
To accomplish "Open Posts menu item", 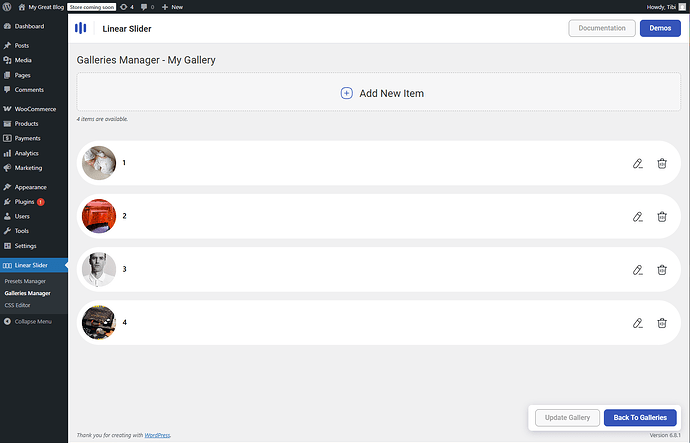I will pyautogui.click(x=34, y=45).
